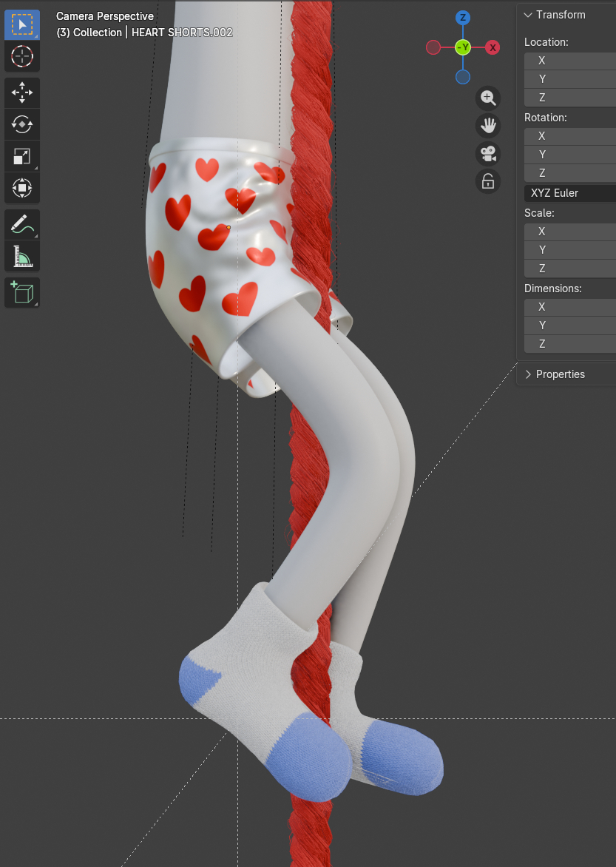Image resolution: width=616 pixels, height=867 pixels.
Task: Pick the Rotate tool
Action: [x=22, y=124]
